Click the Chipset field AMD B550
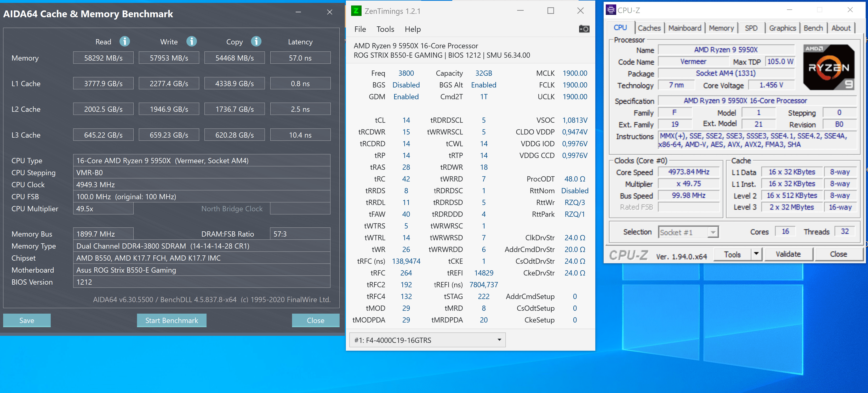Viewport: 868px width, 393px height. click(x=202, y=258)
